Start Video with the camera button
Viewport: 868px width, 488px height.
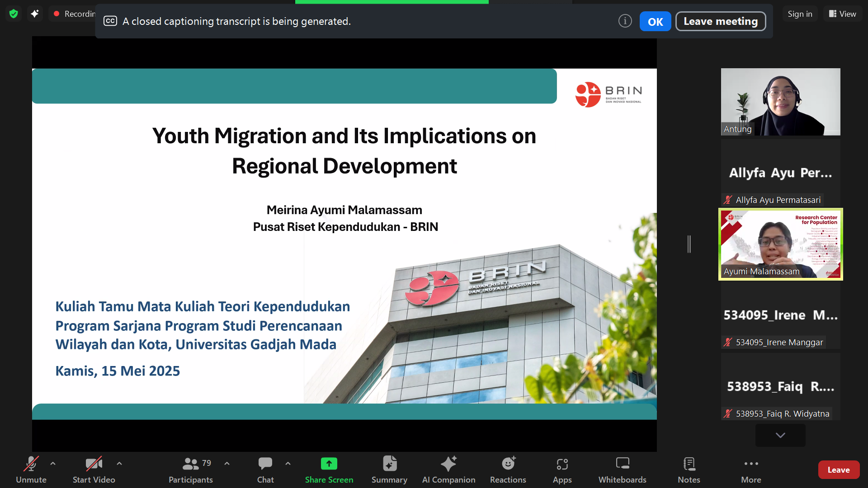[x=94, y=470]
